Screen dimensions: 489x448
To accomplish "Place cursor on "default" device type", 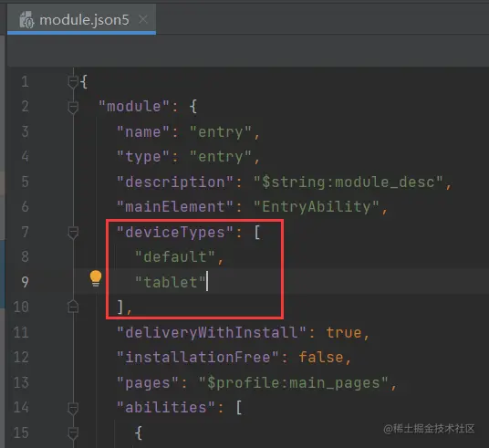I will pos(175,257).
